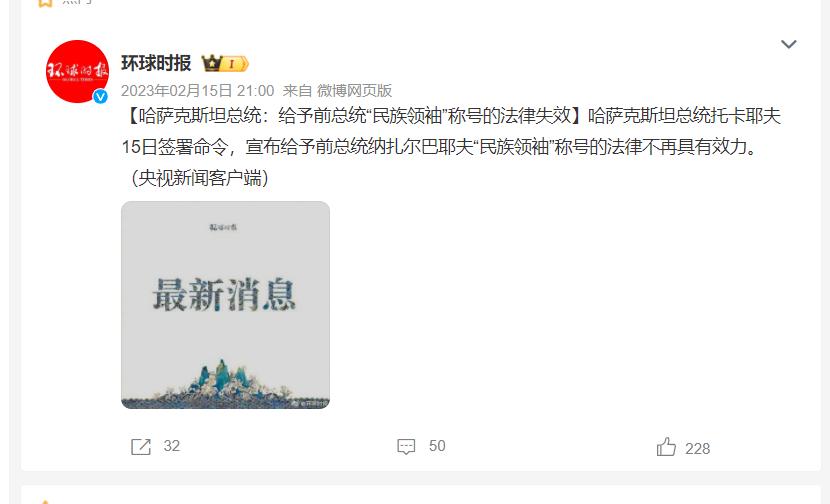Click the repost count 32
The height and width of the screenshot is (504, 830).
(172, 446)
